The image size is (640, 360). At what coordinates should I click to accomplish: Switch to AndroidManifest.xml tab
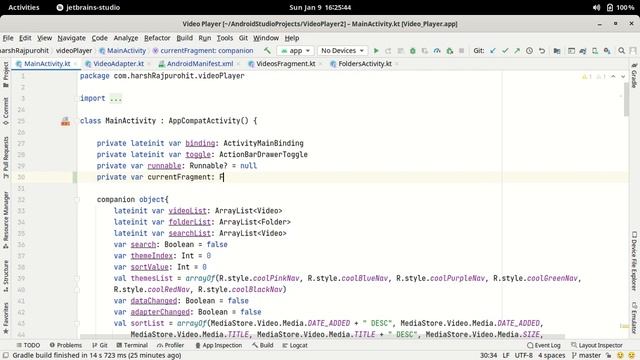200,64
